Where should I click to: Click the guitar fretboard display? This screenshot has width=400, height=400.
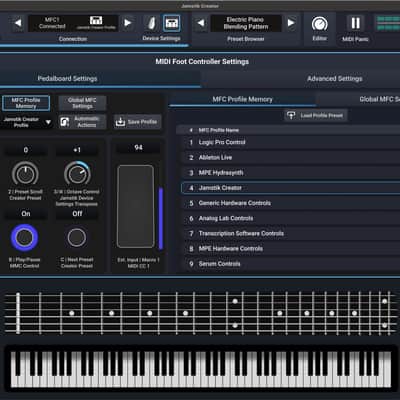[200, 313]
